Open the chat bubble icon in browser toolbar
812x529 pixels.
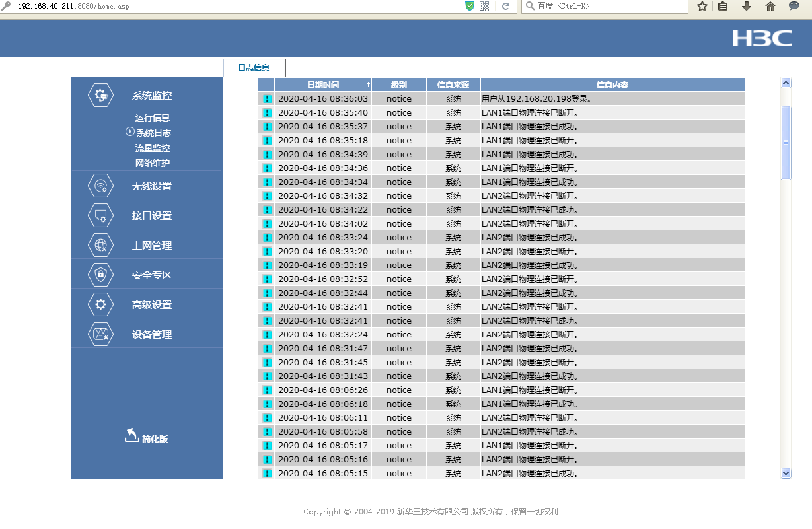794,6
